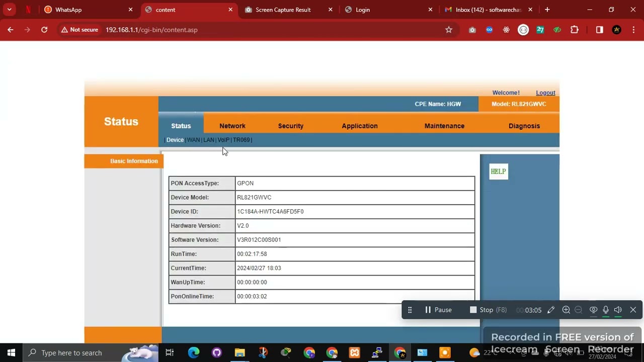Open the Network menu tab

point(232,126)
